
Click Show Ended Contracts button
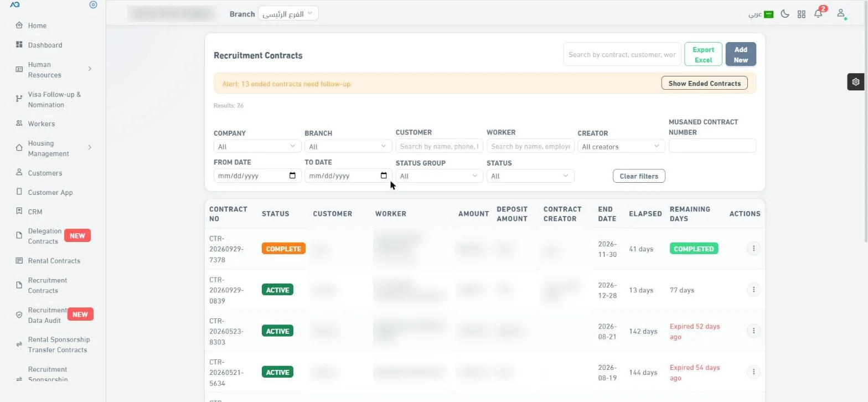click(x=704, y=83)
